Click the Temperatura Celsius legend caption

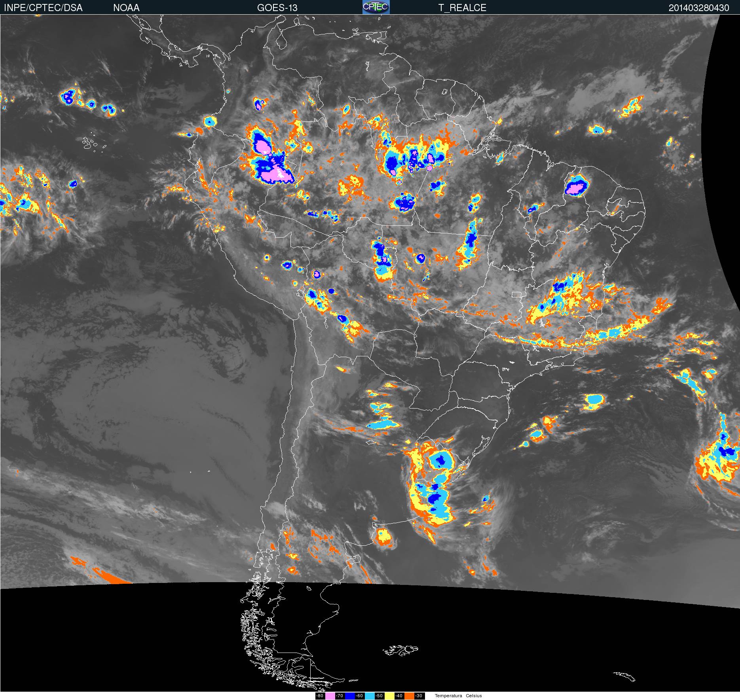pyautogui.click(x=458, y=696)
